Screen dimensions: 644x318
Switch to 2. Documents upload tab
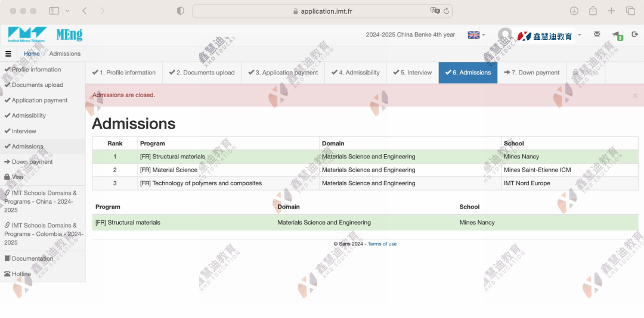click(202, 73)
